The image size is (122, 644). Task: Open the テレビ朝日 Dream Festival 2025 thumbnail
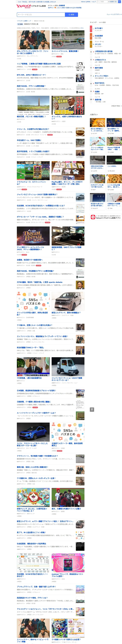pos(33,236)
